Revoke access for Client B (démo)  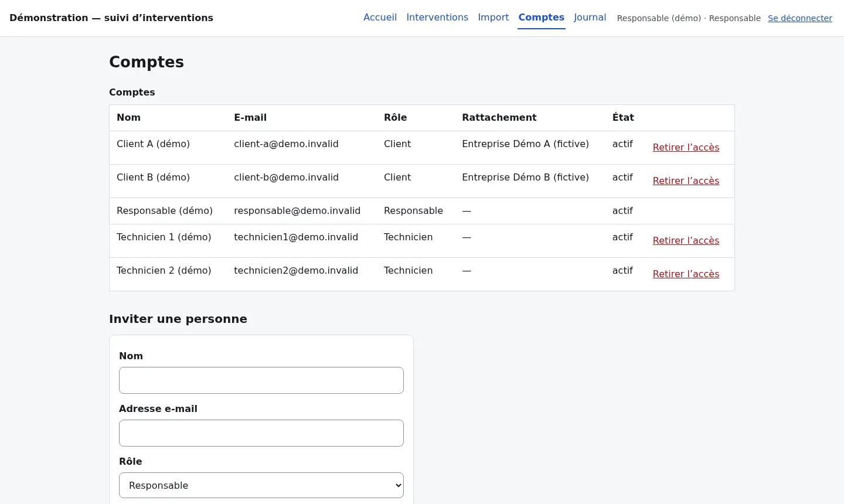(686, 181)
